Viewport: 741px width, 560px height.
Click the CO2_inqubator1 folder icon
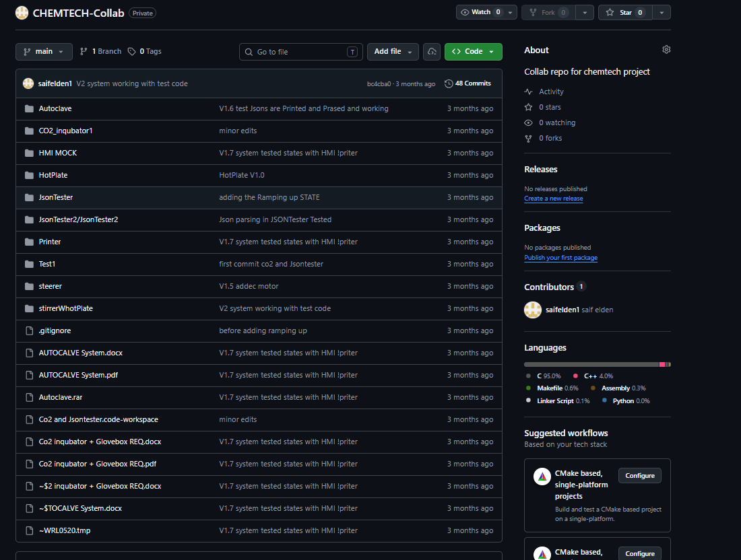point(29,131)
